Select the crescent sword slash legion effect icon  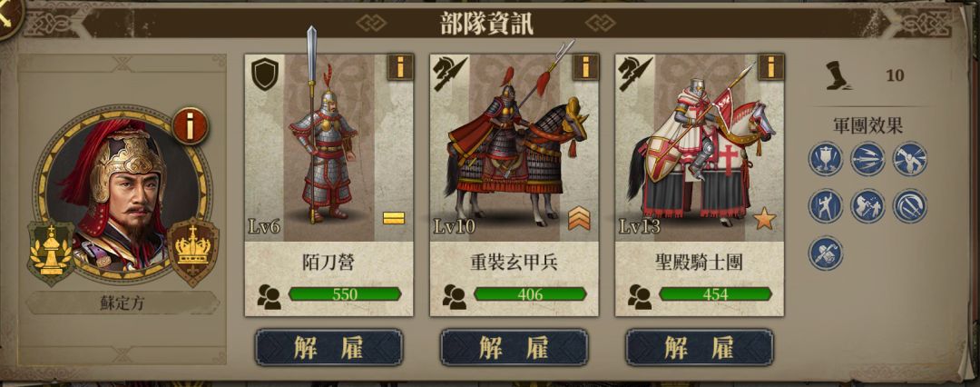pyautogui.click(x=910, y=206)
